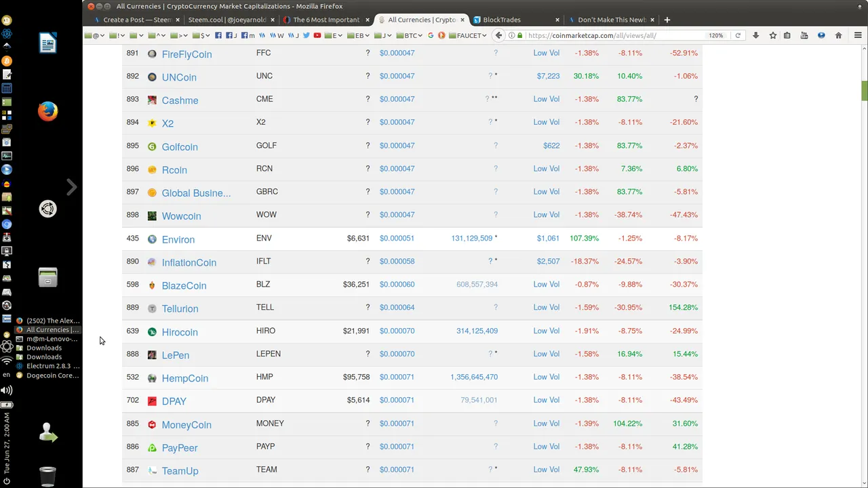Expand the > bookmarks folder

pos(178,35)
